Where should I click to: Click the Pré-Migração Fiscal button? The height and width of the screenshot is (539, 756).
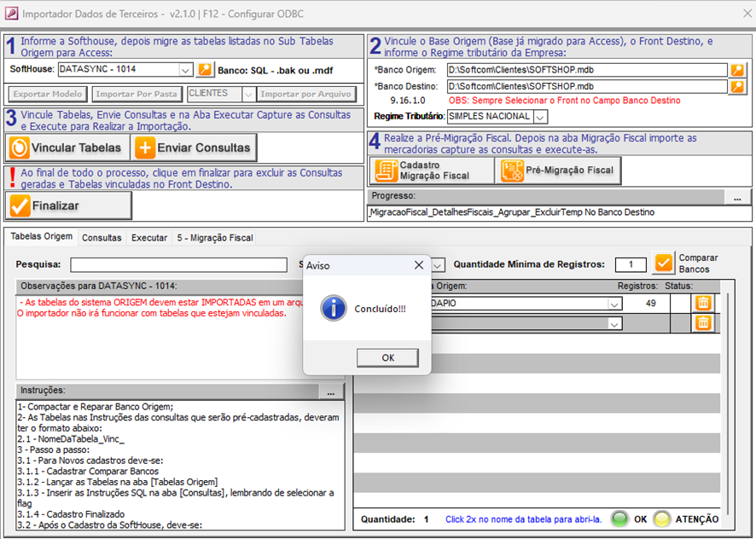[558, 171]
